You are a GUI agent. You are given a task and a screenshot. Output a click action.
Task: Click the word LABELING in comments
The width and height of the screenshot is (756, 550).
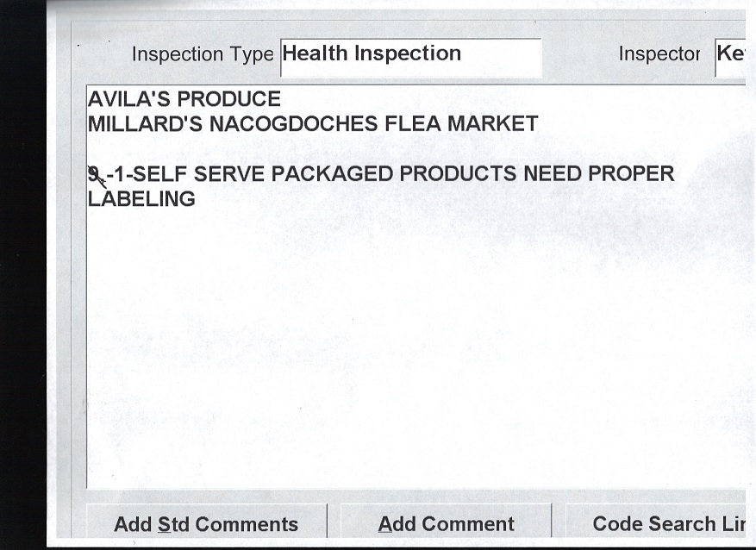141,199
